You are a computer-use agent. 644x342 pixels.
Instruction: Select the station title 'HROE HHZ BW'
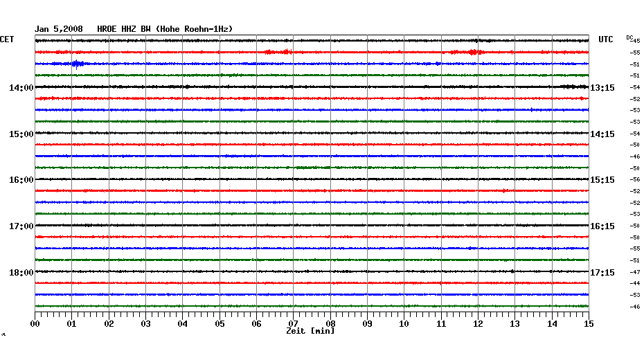pyautogui.click(x=124, y=29)
